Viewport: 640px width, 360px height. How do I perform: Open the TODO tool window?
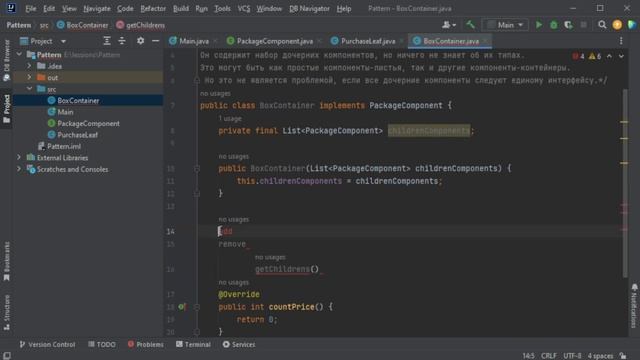pyautogui.click(x=102, y=344)
